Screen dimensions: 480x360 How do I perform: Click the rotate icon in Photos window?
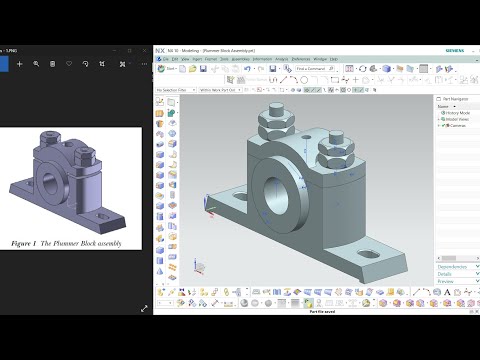[x=86, y=64]
